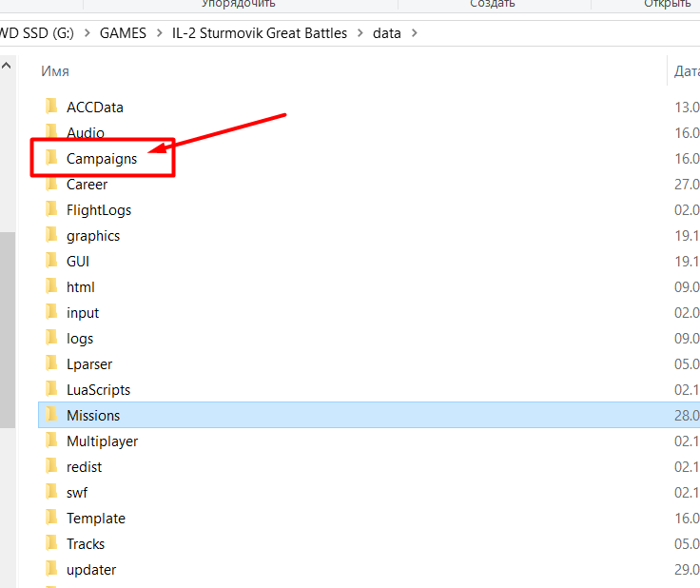Select the redist folder name
The height and width of the screenshot is (588, 700).
(x=84, y=467)
